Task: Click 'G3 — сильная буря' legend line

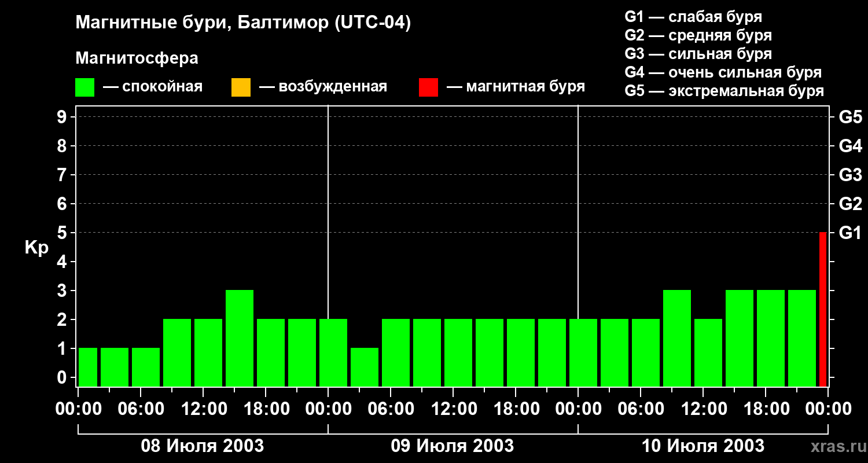Action: [x=698, y=54]
